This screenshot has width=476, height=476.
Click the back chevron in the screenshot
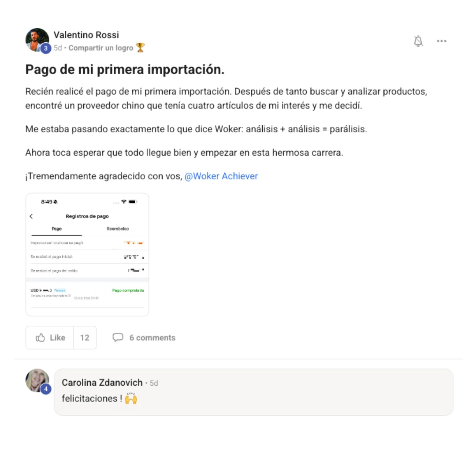tap(31, 216)
